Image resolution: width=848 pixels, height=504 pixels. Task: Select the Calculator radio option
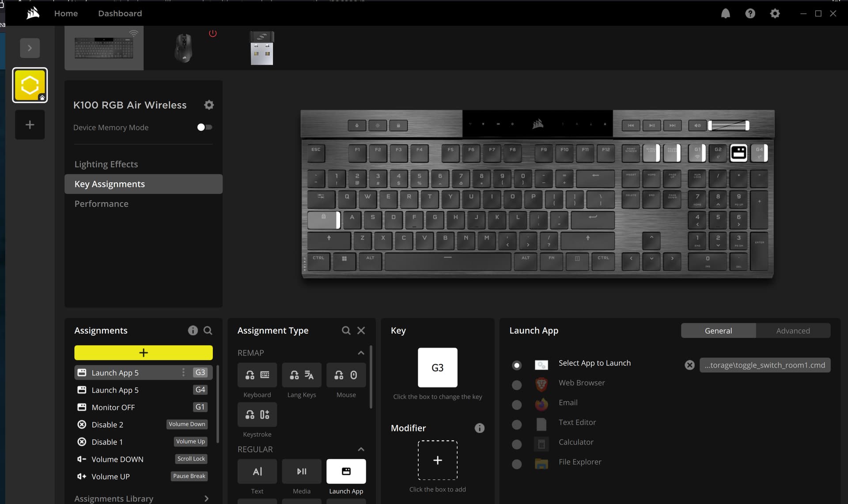click(516, 444)
